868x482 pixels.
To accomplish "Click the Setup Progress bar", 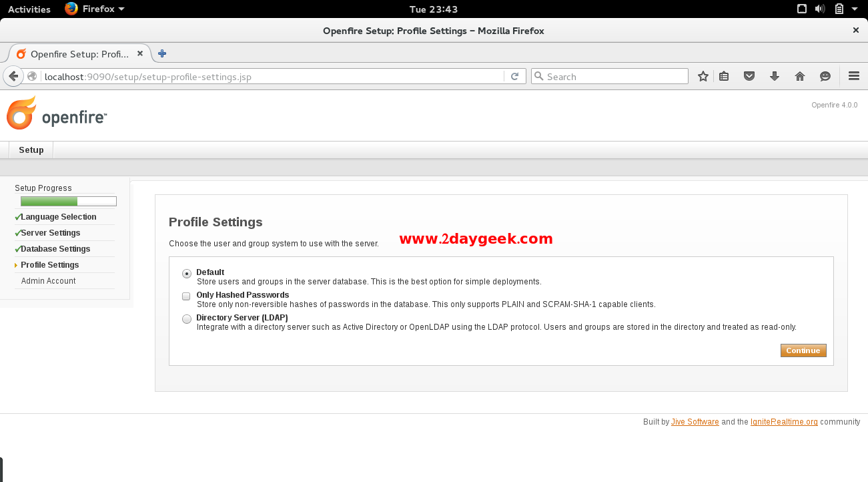I will (69, 201).
